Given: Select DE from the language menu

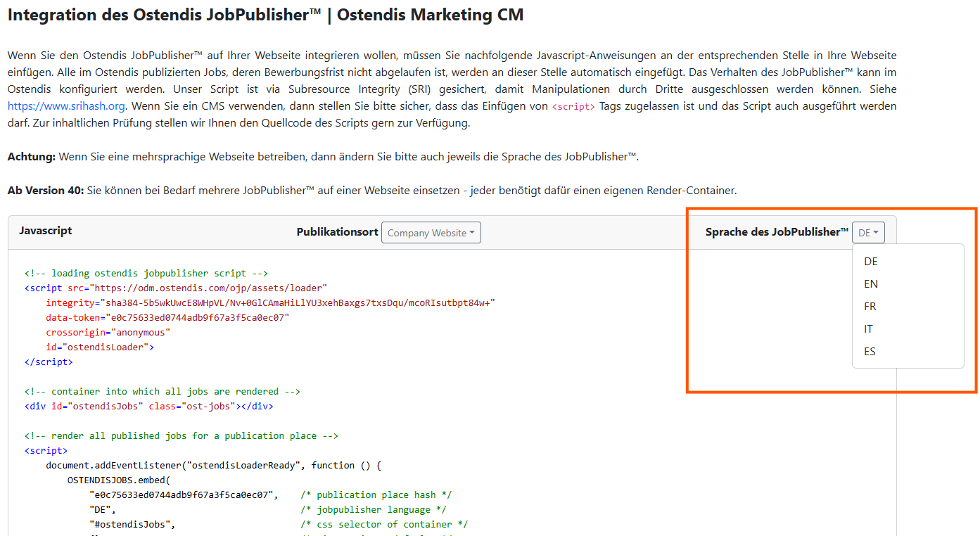Looking at the screenshot, I should (x=871, y=262).
